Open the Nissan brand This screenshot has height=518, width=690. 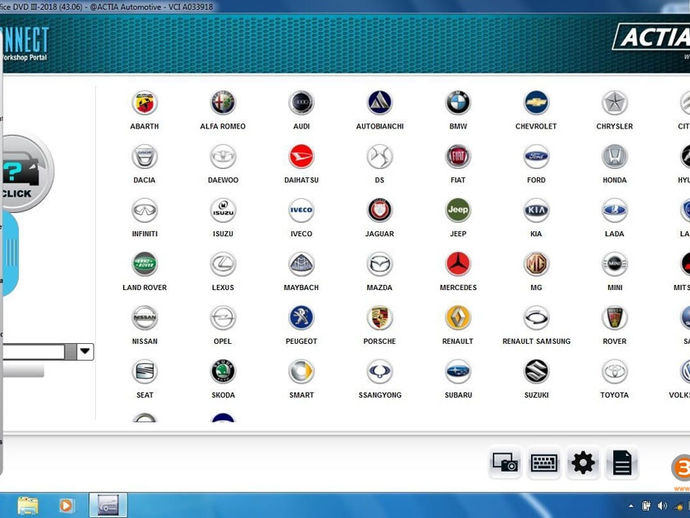144,318
